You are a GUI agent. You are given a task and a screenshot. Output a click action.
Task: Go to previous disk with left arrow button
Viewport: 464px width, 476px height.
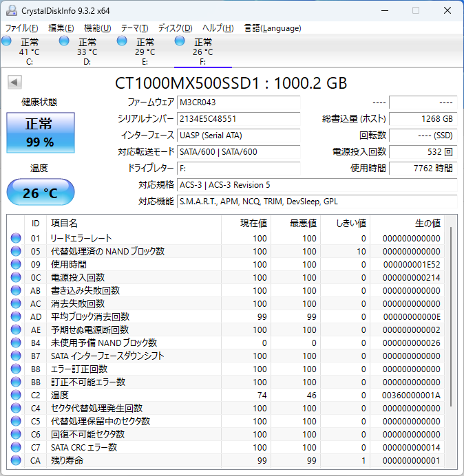pos(14,82)
